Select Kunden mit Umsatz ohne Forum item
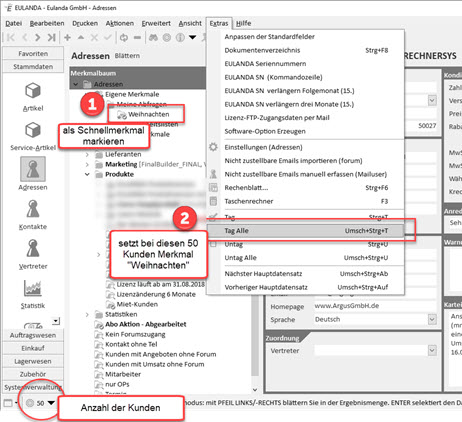 click(155, 364)
